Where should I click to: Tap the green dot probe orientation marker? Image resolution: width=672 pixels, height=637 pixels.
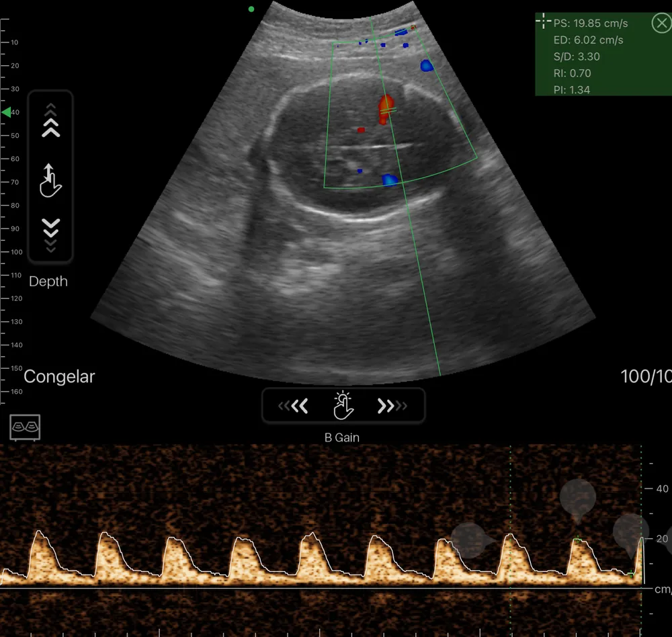(x=251, y=9)
